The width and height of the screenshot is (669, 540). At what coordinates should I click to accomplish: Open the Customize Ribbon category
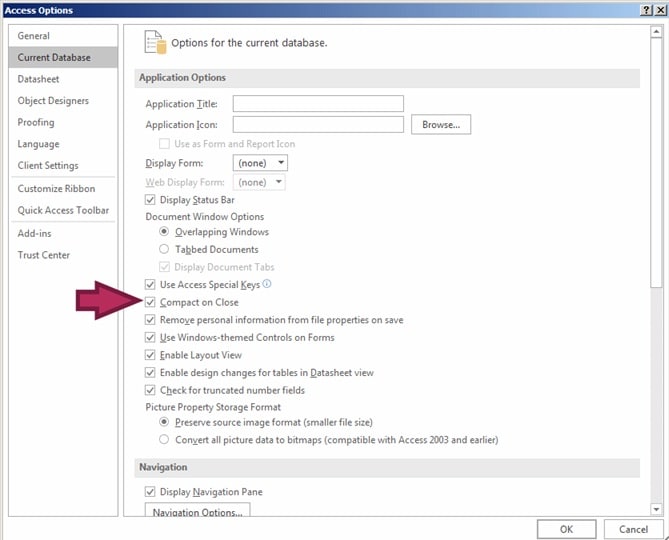pyautogui.click(x=63, y=189)
